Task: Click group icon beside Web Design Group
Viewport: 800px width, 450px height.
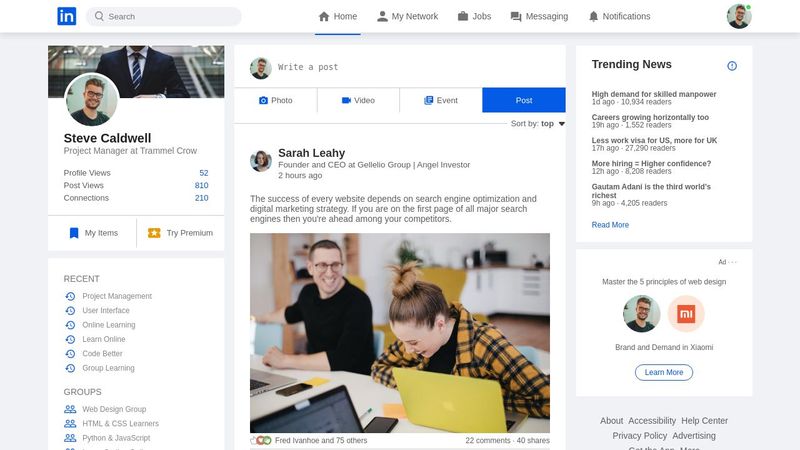Action: click(70, 409)
